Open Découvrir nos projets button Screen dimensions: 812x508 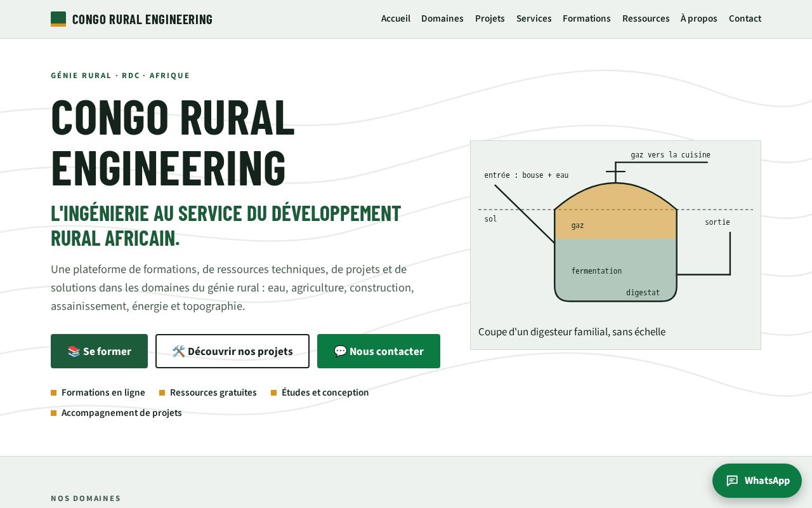[x=232, y=351]
